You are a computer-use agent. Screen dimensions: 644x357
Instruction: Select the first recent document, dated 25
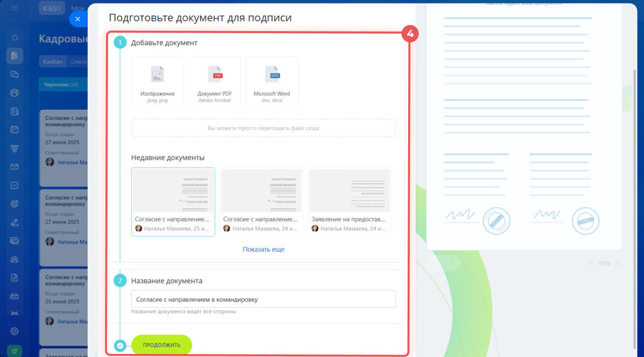173,202
